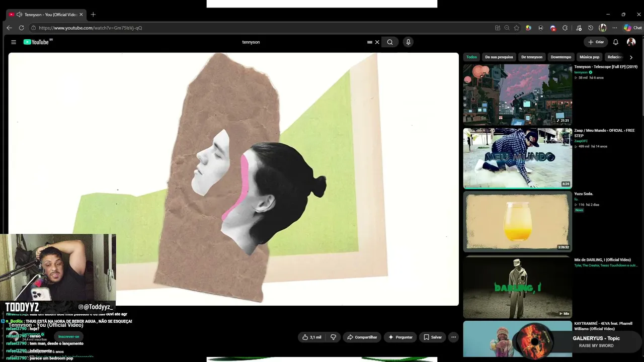The height and width of the screenshot is (362, 644).
Task: Reload the YouTube page
Action: tap(21, 28)
